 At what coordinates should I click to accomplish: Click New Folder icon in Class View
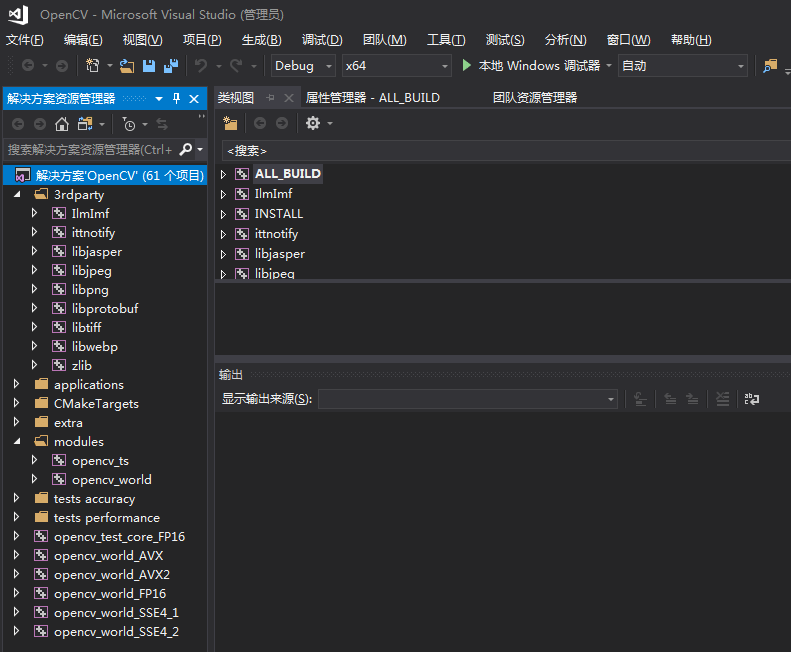coord(230,123)
